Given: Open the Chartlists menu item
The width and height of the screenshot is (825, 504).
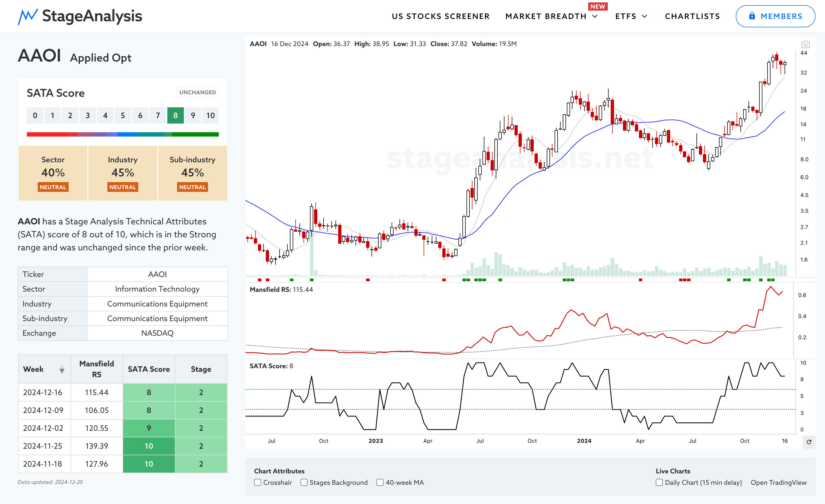Looking at the screenshot, I should tap(692, 16).
